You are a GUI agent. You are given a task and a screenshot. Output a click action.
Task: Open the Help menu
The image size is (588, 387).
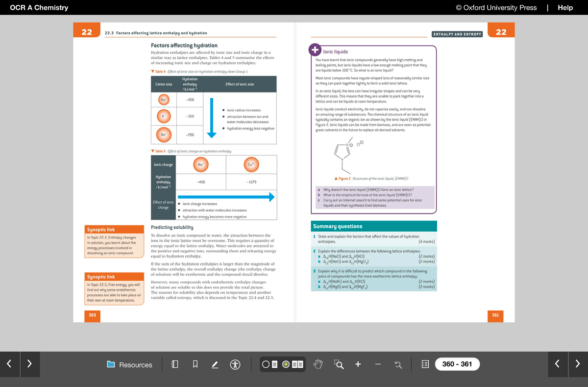[565, 7]
